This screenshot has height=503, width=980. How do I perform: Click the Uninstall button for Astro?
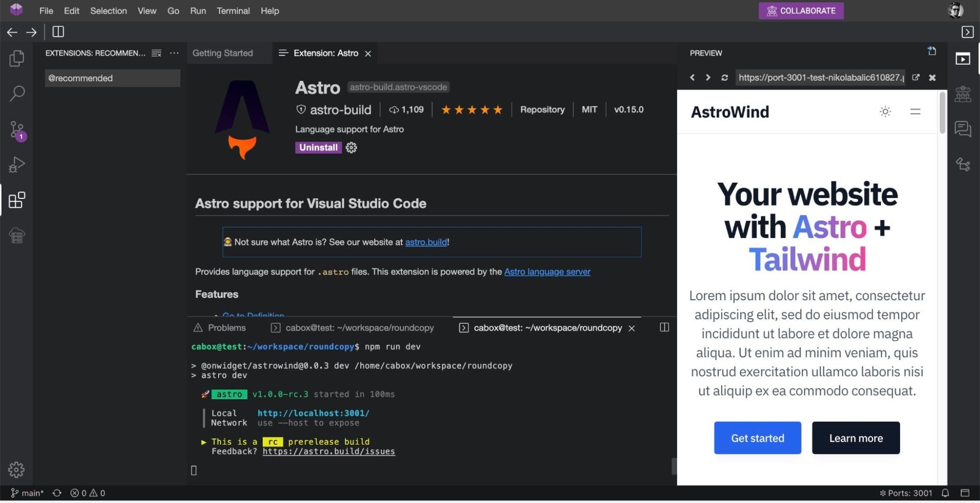coord(318,147)
